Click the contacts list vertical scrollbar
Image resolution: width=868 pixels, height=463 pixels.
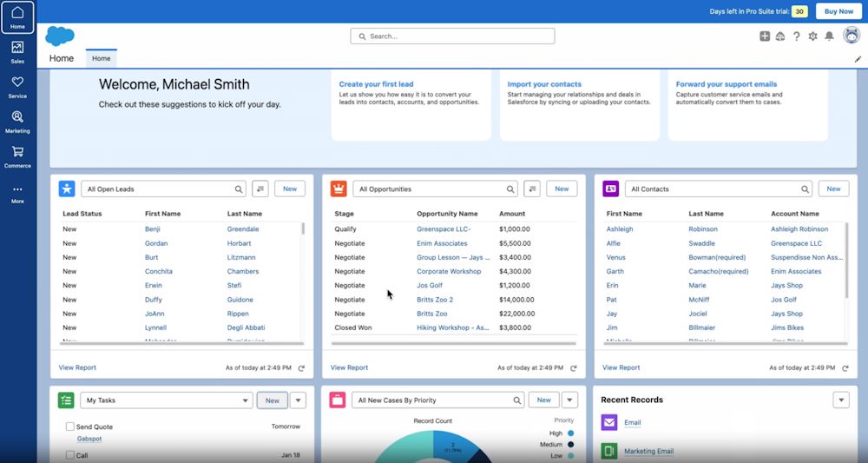pos(846,261)
